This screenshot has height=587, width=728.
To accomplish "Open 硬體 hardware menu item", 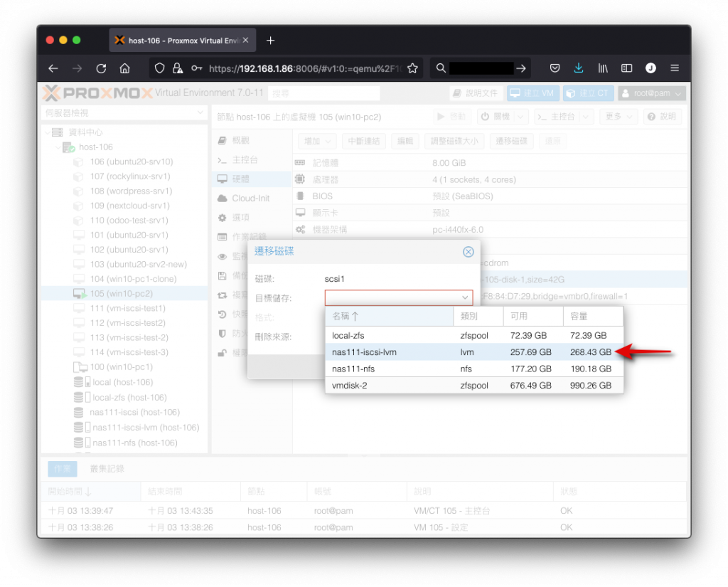I will 252,179.
